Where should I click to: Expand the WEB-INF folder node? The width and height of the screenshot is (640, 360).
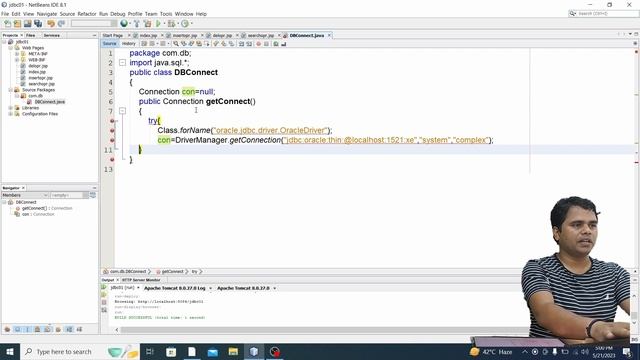[17, 60]
